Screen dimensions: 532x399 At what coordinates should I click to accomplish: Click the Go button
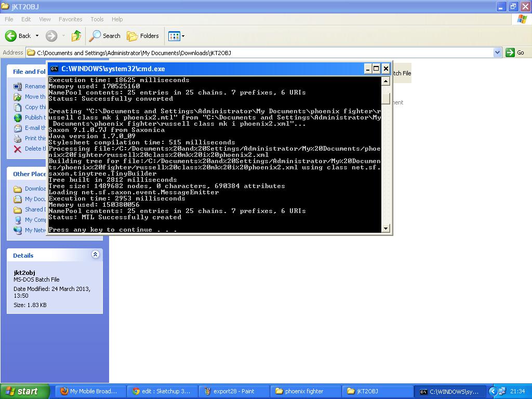[515, 52]
